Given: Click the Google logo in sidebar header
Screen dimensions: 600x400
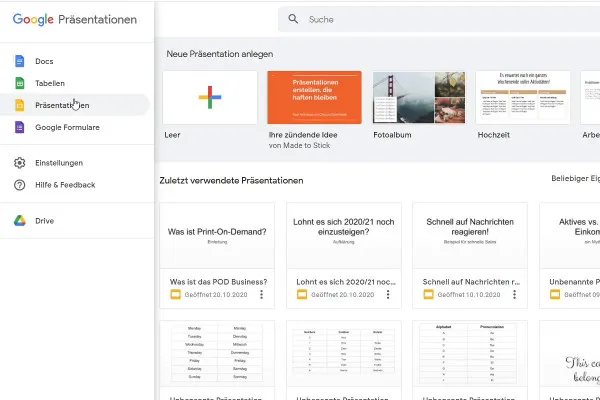Looking at the screenshot, I should tap(33, 20).
